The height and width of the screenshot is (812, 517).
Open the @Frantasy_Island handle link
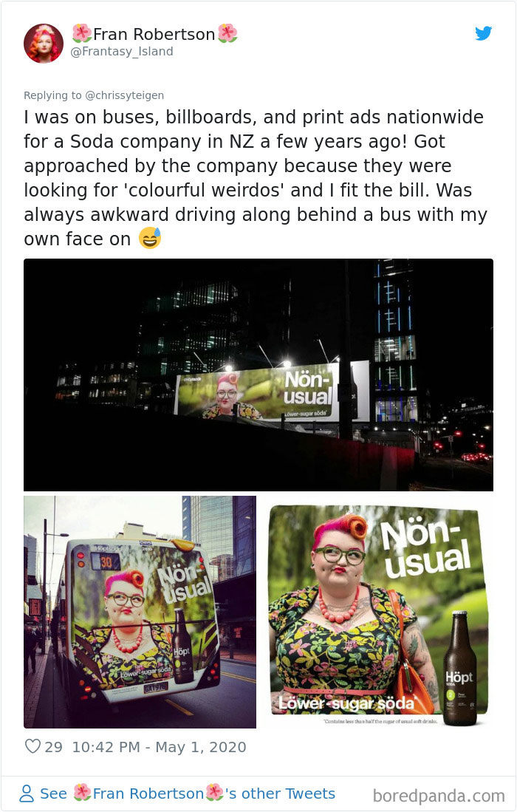tap(122, 52)
